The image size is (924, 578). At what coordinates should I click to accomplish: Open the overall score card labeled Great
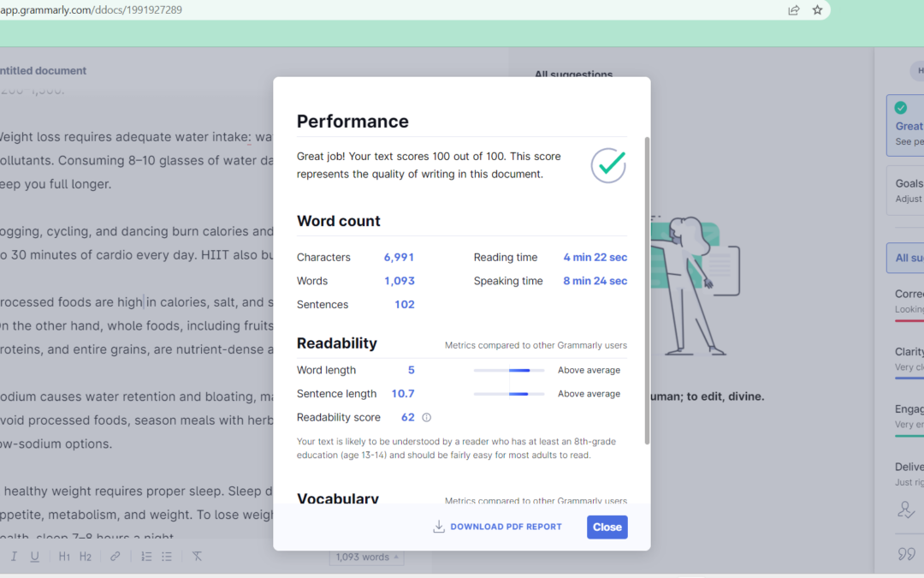[x=906, y=125]
